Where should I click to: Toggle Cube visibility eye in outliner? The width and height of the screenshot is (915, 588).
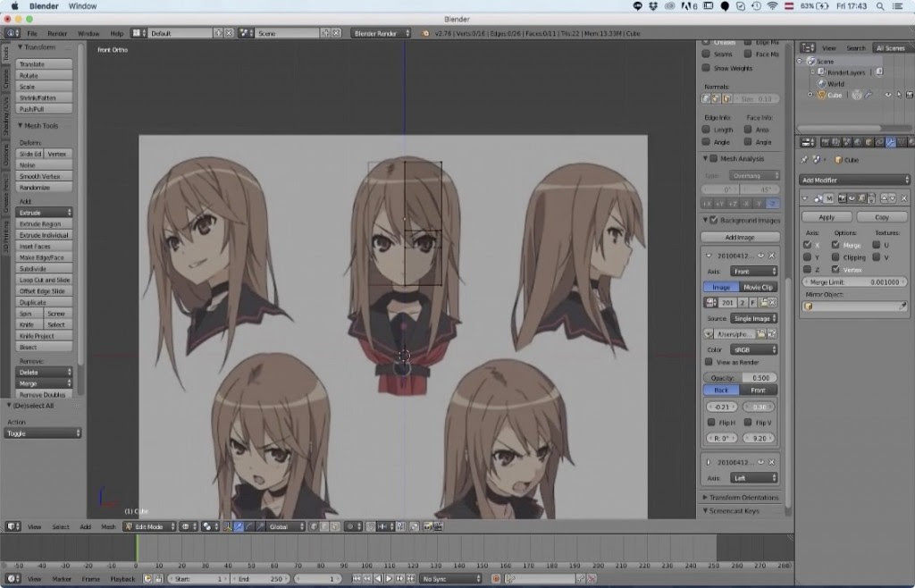click(888, 95)
